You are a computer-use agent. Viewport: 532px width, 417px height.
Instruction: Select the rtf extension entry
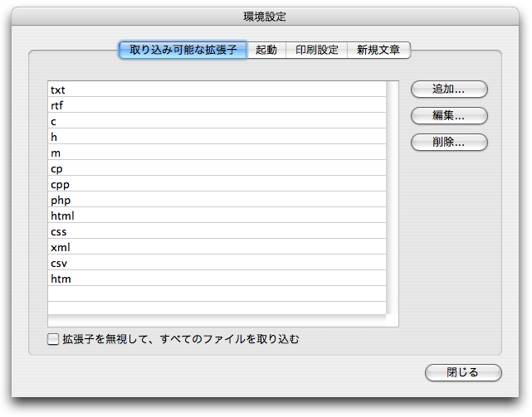tap(216, 105)
